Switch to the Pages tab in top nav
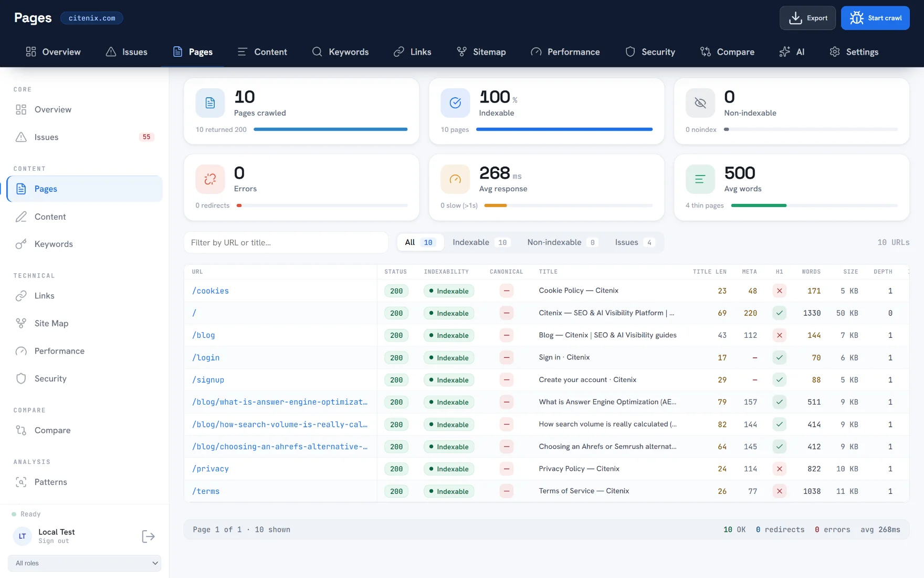924x578 pixels. pyautogui.click(x=193, y=51)
